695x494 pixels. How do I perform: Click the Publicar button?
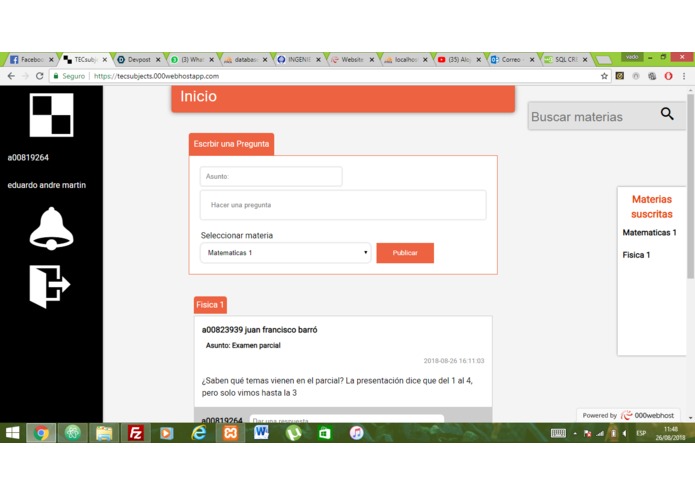pyautogui.click(x=405, y=253)
